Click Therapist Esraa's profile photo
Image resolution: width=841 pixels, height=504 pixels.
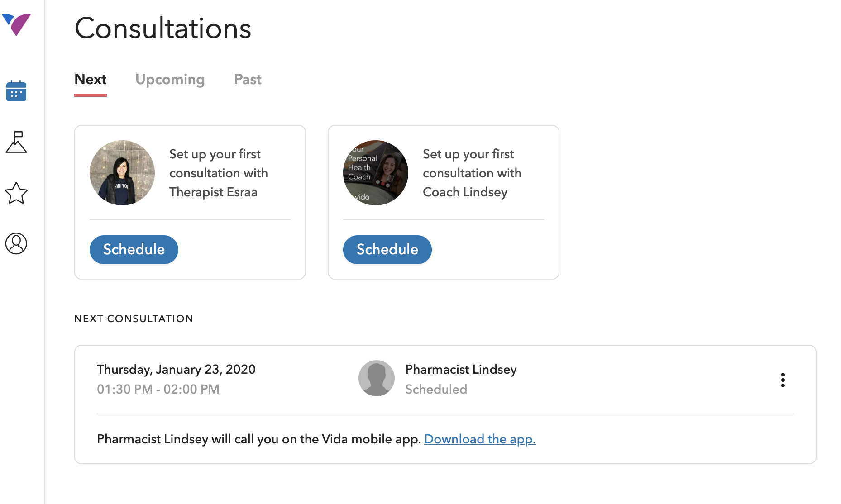click(122, 173)
